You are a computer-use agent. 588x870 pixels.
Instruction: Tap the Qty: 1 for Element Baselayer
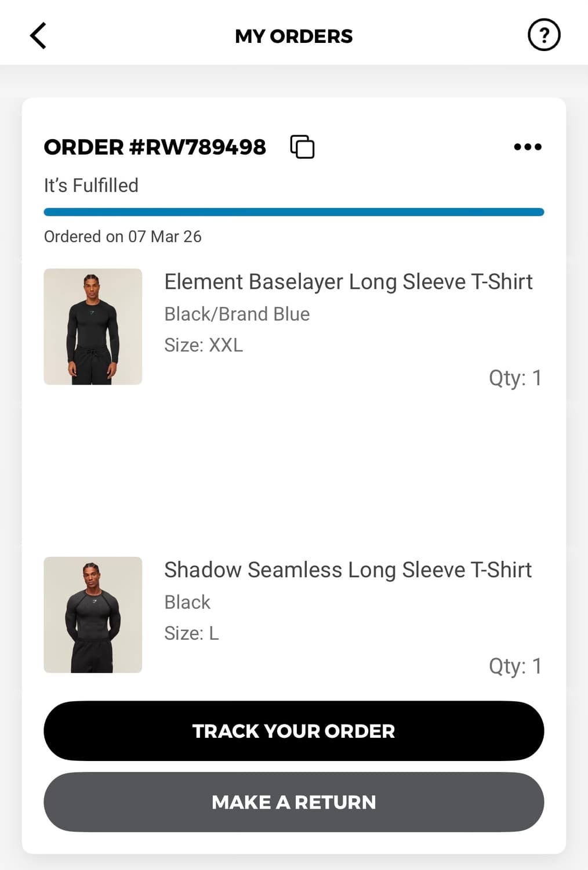(515, 378)
